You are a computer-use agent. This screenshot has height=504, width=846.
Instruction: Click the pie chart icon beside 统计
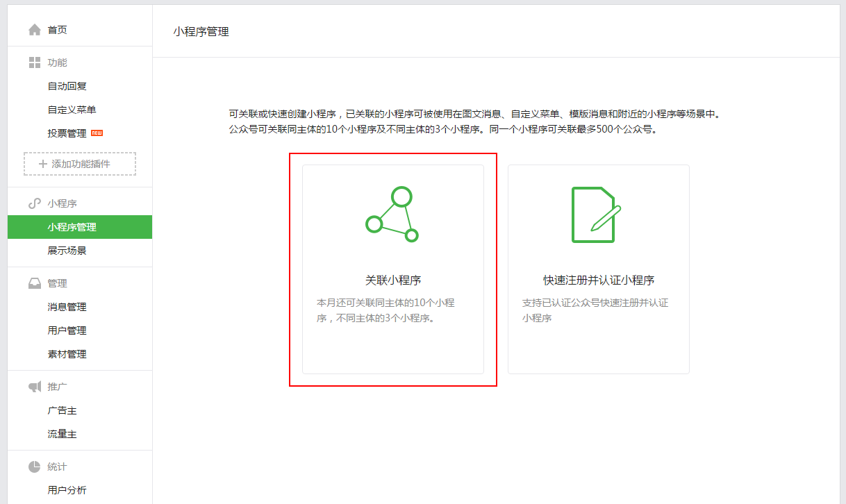(x=35, y=467)
